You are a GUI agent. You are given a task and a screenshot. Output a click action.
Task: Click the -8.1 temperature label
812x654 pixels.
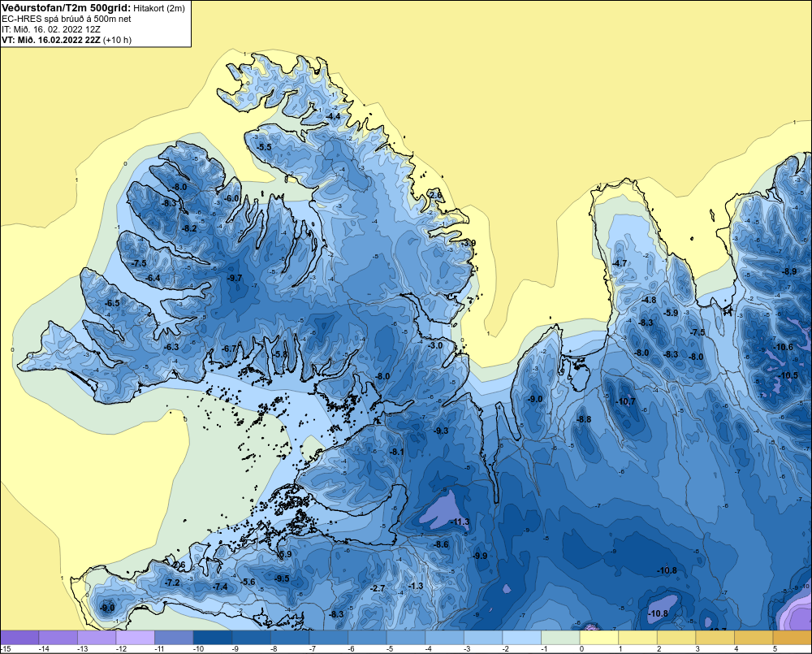(396, 452)
